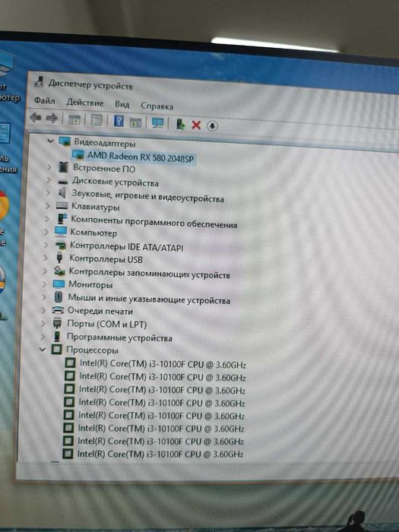
Task: Click the Properties sheet toolbar icon
Action: (x=97, y=120)
